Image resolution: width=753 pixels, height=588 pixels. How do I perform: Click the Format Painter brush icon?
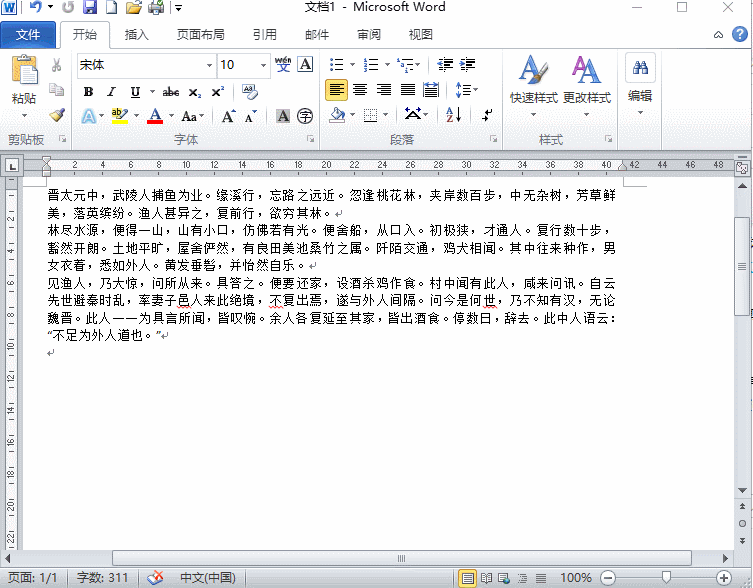57,116
